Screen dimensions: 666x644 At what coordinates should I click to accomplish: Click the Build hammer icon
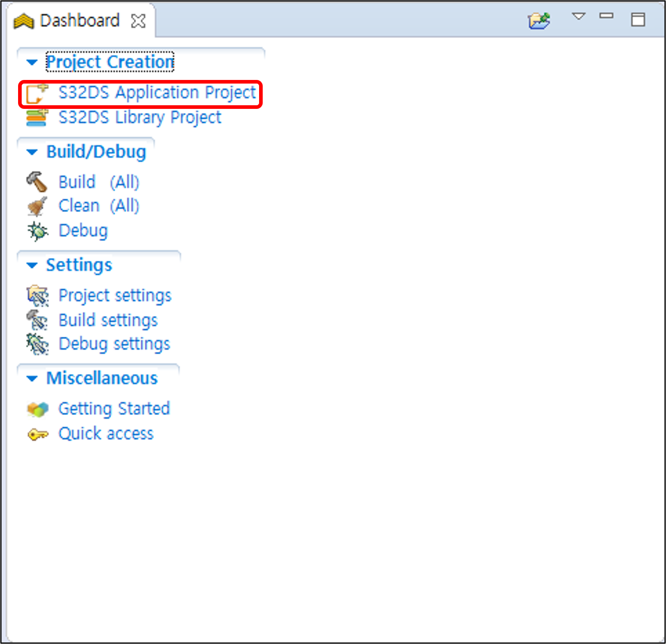coord(37,182)
